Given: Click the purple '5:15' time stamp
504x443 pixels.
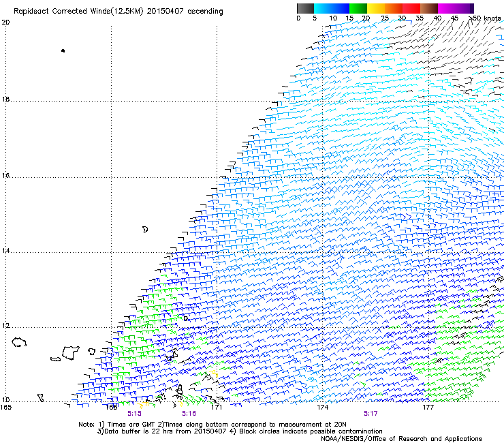Looking at the screenshot, I should (134, 414).
